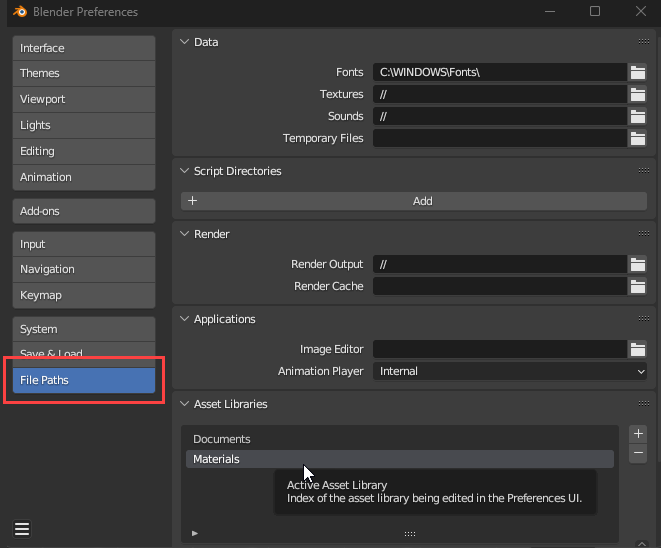Image resolution: width=661 pixels, height=548 pixels.
Task: Click the folder icon next to Fonts
Action: coord(637,72)
